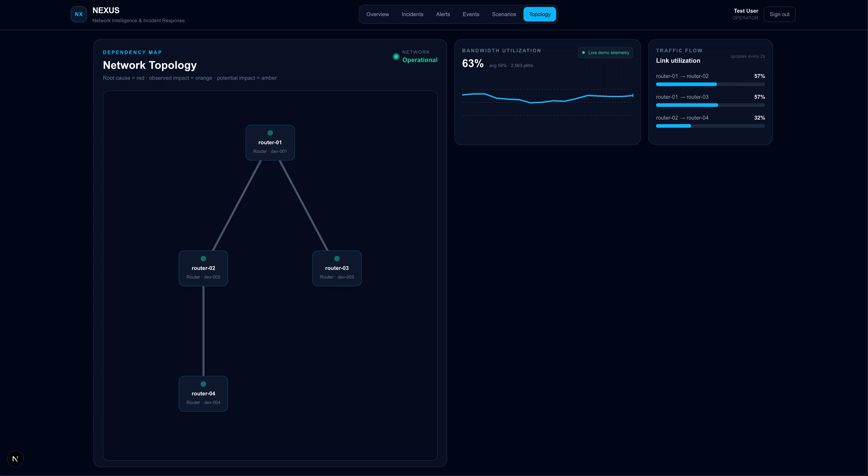
Task: Open the Events tab
Action: [x=471, y=14]
